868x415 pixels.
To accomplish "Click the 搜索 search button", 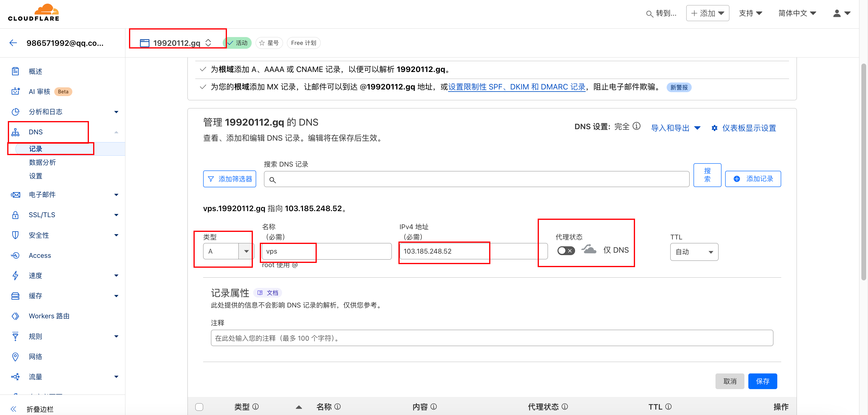I will (707, 175).
